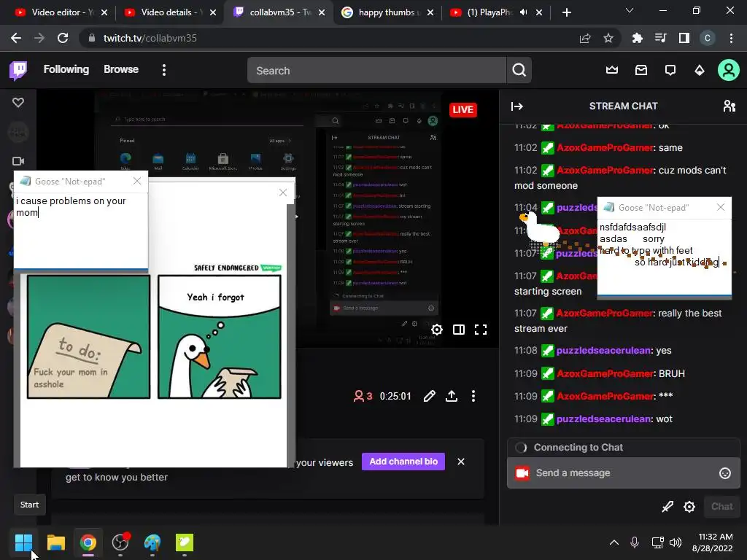Open the volume control in the tray
This screenshot has height=560, width=747.
(x=676, y=542)
